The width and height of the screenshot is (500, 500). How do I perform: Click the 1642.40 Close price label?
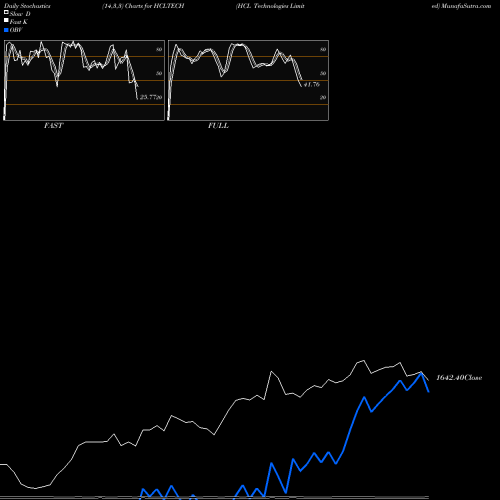tap(459, 378)
